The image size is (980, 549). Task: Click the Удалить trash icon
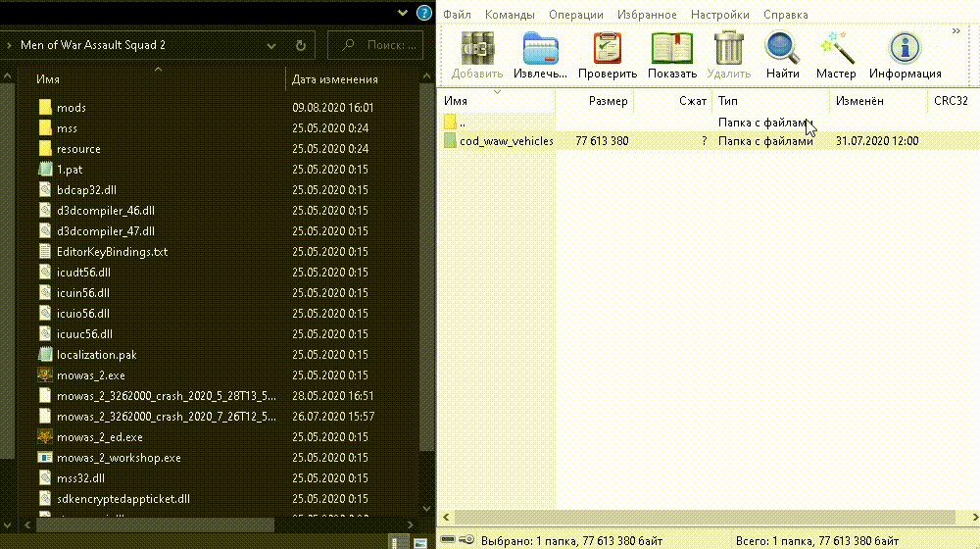[x=729, y=49]
